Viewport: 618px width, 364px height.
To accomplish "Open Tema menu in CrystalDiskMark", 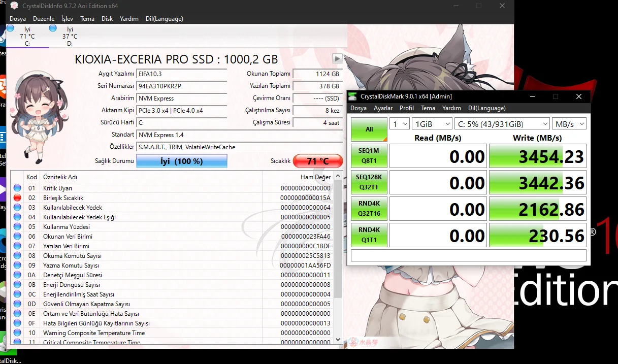I will pyautogui.click(x=428, y=108).
